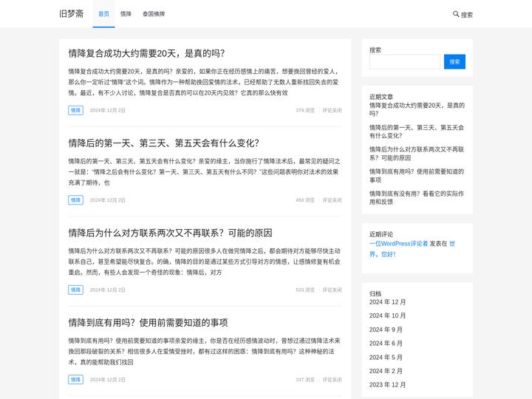Open archive 2024 年 6 月

[x=386, y=344]
